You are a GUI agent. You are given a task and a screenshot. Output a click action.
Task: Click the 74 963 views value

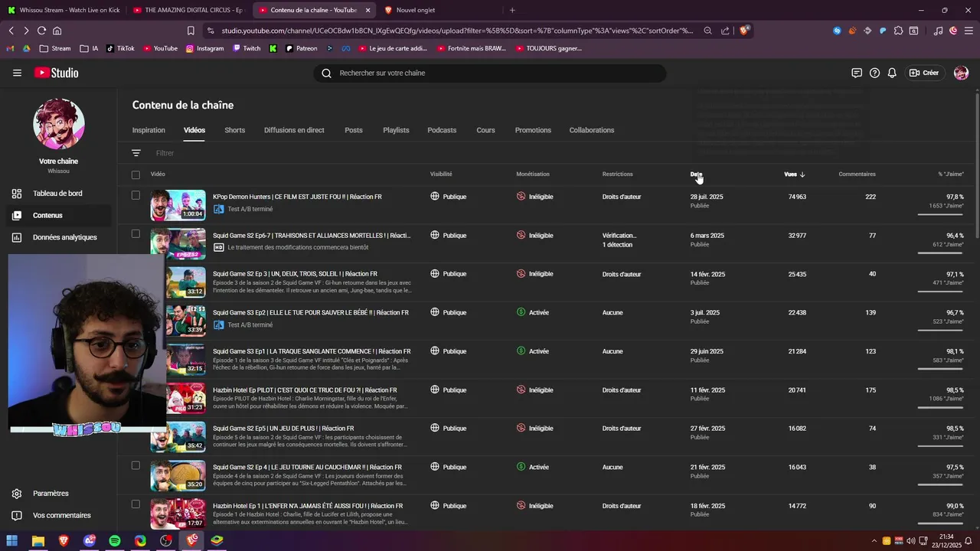[x=797, y=197]
